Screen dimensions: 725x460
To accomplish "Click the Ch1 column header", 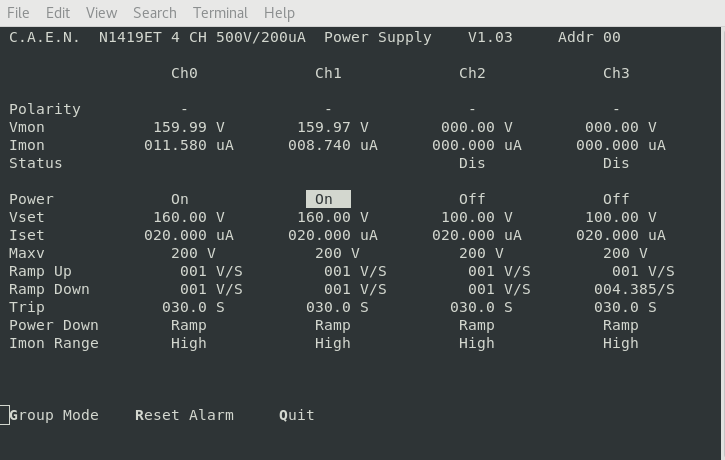I will tap(328, 73).
